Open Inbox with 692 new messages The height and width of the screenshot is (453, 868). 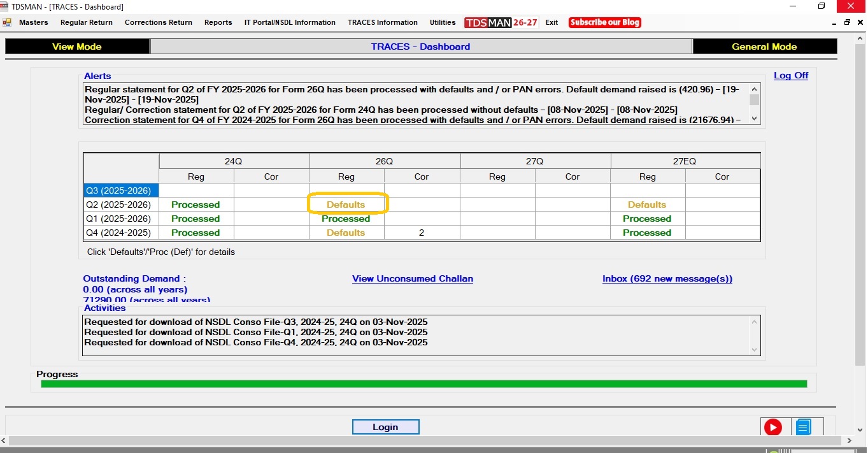pyautogui.click(x=667, y=278)
